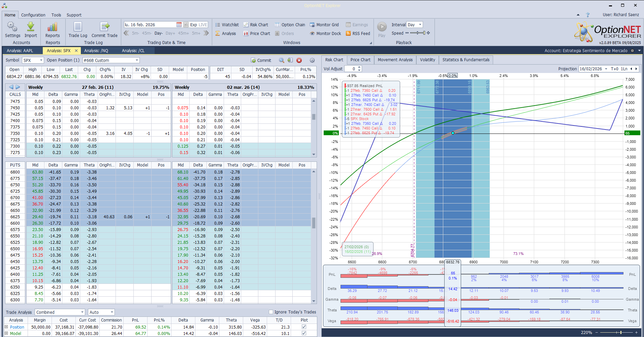Expand the Position row

pos(6,327)
